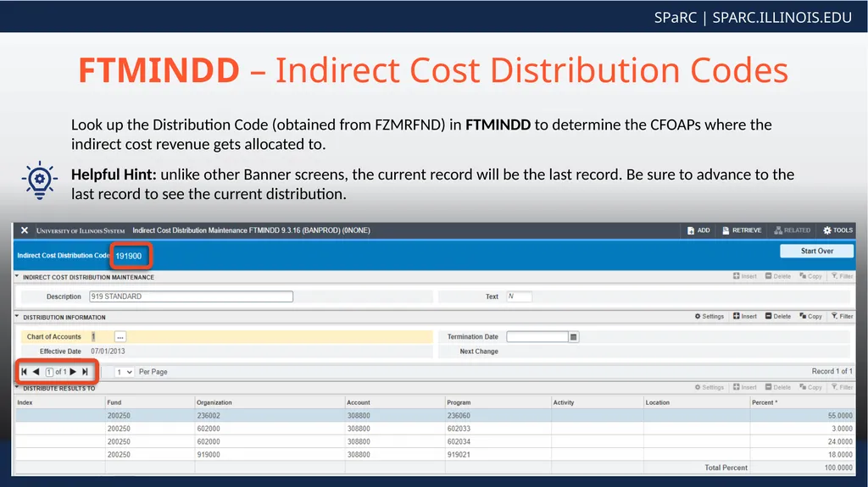This screenshot has height=487, width=868.
Task: Click the Chart of Accounts input field
Action: pyautogui.click(x=102, y=336)
